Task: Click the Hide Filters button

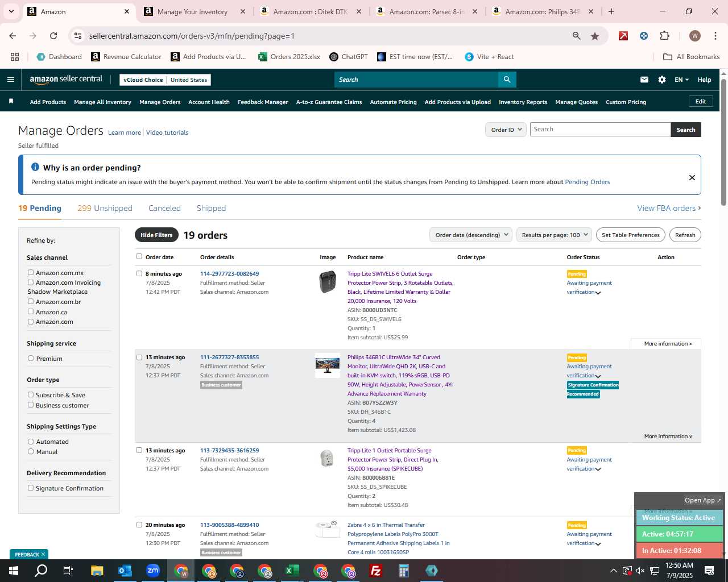Action: [x=156, y=235]
